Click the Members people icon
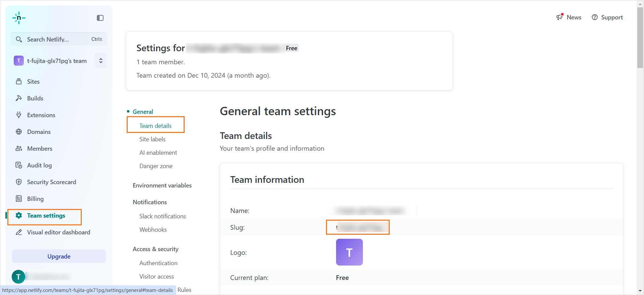Image resolution: width=644 pixels, height=295 pixels. coord(19,148)
